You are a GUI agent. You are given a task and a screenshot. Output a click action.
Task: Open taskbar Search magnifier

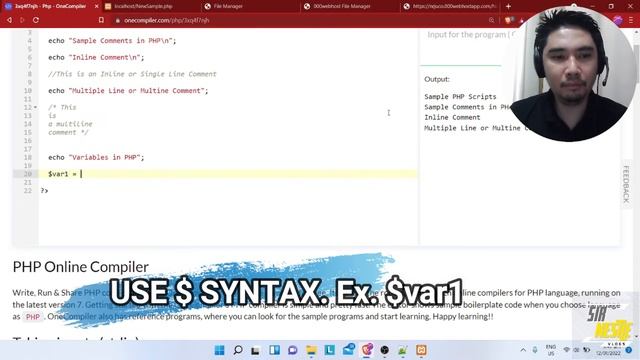pyautogui.click(x=238, y=350)
